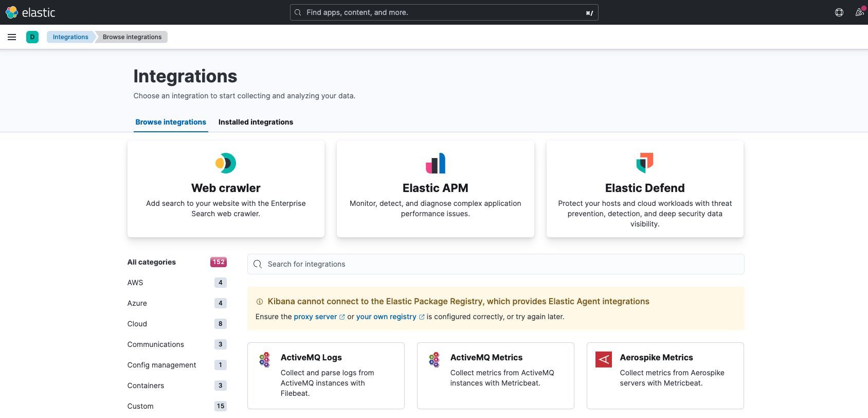Click the 'Kibana cannot connect' warning title
The image size is (868, 418).
(458, 302)
